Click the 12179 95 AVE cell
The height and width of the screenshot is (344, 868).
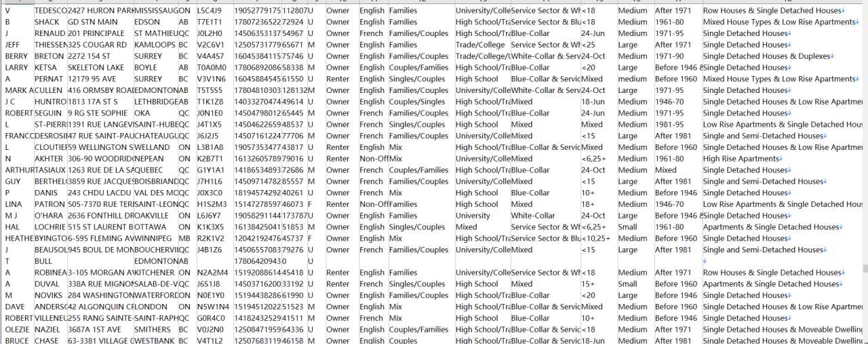[x=100, y=79]
